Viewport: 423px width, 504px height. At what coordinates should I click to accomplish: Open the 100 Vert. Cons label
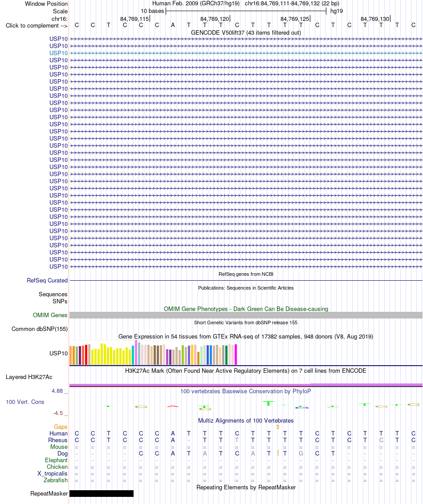[25, 402]
